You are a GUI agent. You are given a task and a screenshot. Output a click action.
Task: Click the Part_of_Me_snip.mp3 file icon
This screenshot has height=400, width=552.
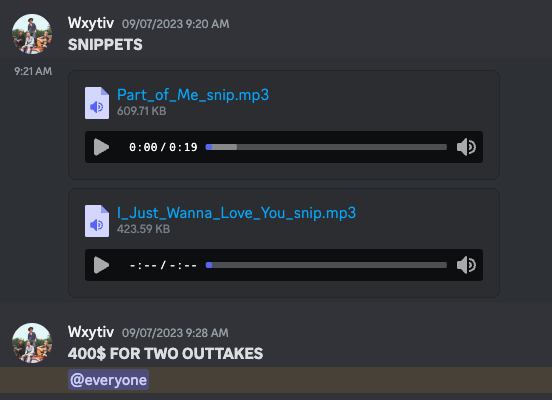coord(97,103)
